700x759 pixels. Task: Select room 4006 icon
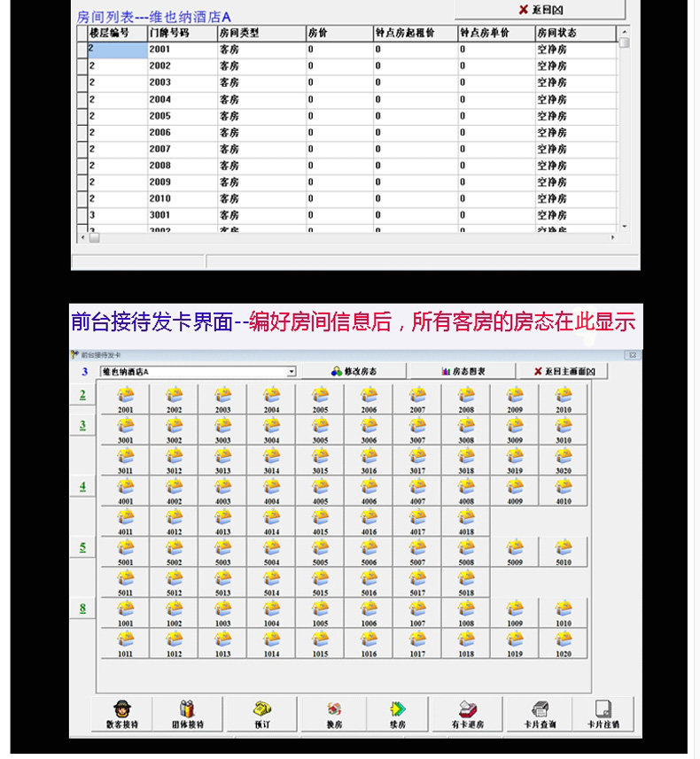(x=369, y=491)
